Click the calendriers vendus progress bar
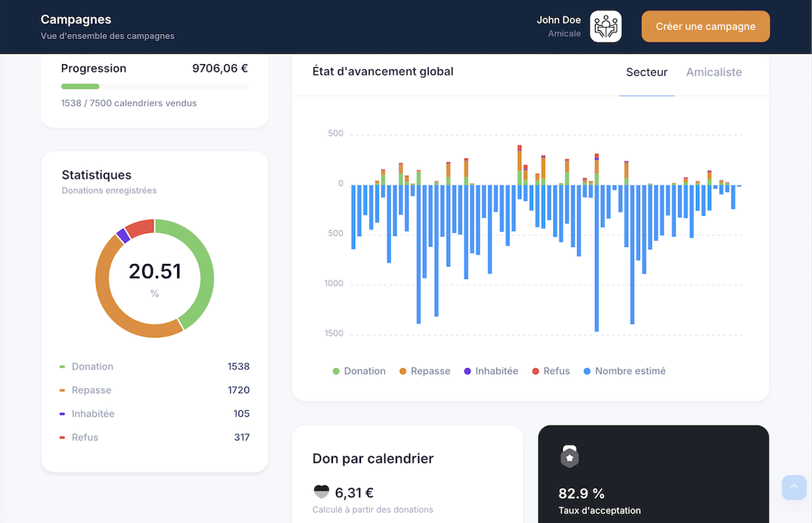The width and height of the screenshot is (812, 523). point(154,86)
